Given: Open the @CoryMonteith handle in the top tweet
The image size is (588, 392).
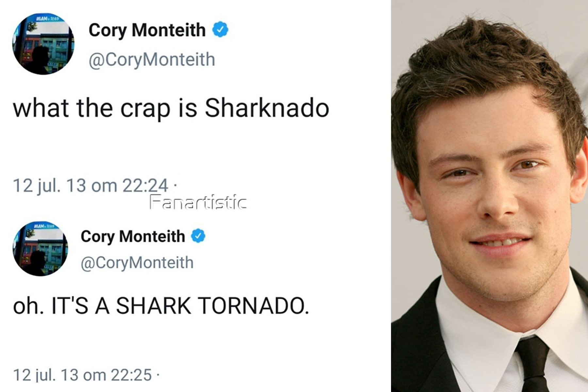Looking at the screenshot, I should point(152,60).
